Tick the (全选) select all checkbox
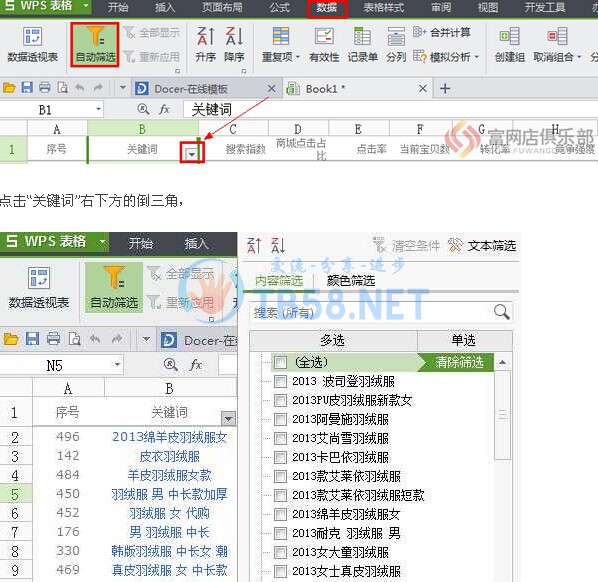 point(280,362)
